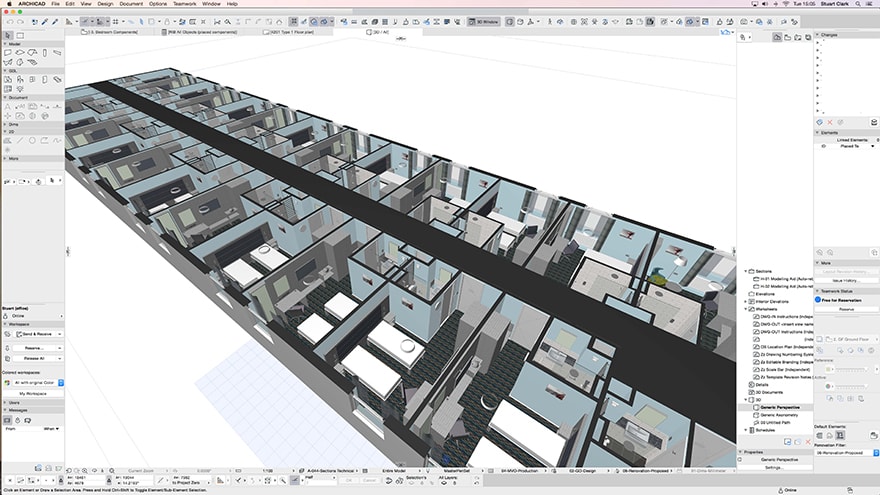
Task: Click the Zoom In icon in bottom bar
Action: coord(83,470)
